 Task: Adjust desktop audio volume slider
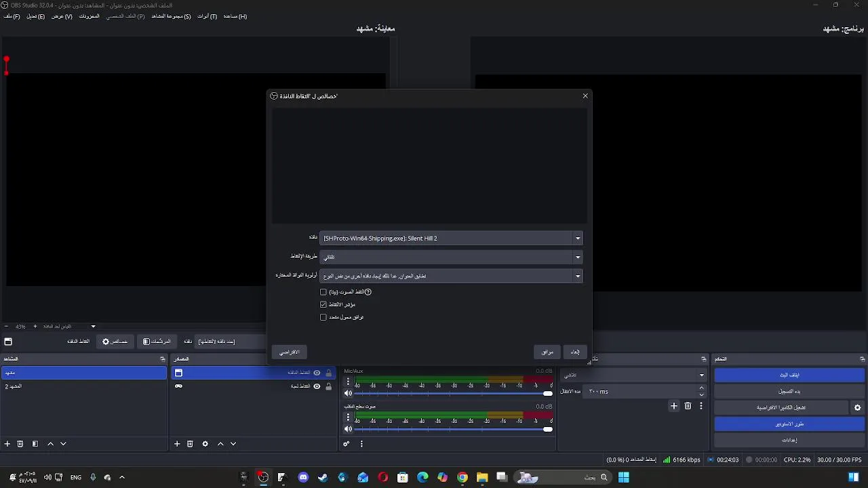[453, 429]
